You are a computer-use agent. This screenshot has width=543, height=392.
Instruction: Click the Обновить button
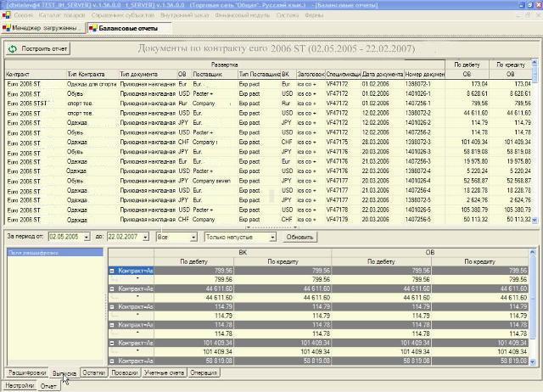[299, 238]
